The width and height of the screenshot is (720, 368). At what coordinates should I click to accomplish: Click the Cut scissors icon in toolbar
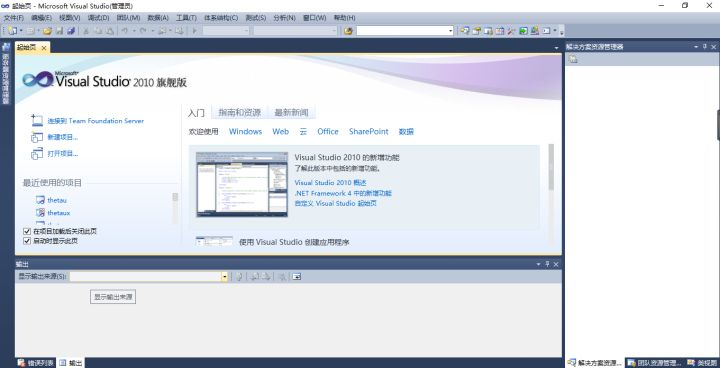(86, 31)
